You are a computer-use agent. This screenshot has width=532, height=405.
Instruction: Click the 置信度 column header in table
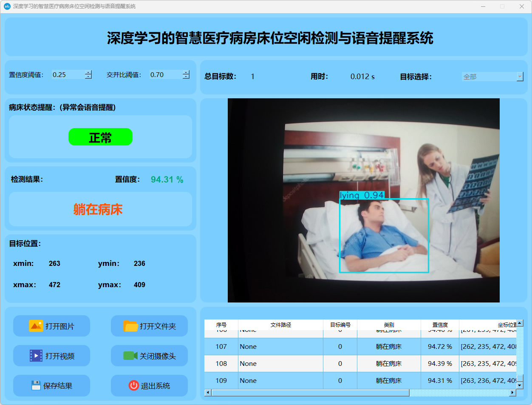pyautogui.click(x=440, y=325)
